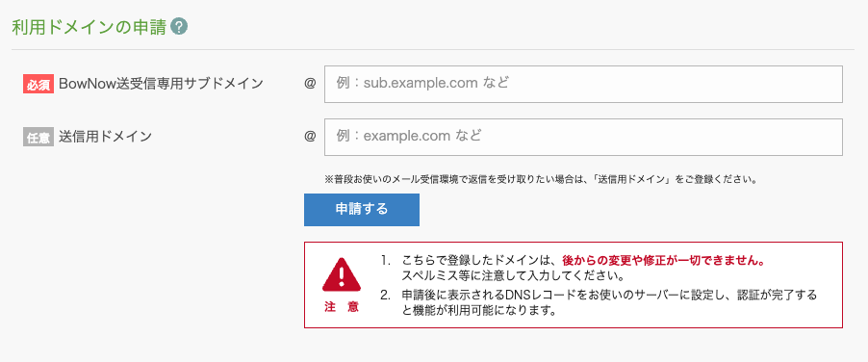Click list number 2. in the warning box
The height and width of the screenshot is (362, 868).
pyautogui.click(x=386, y=295)
